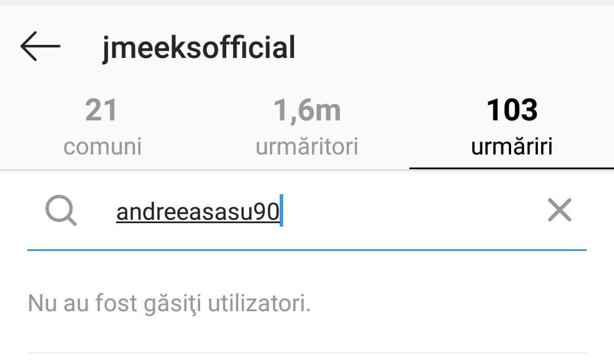Click the 103 following count

512,110
